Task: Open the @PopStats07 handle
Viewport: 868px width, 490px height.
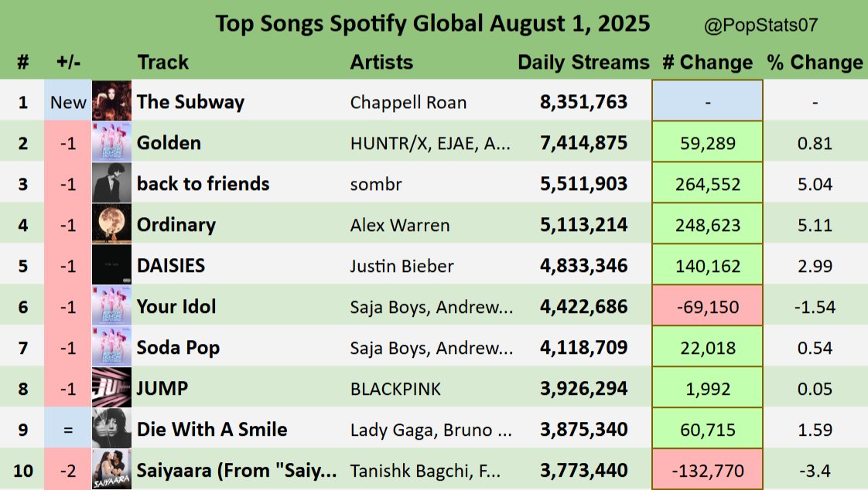Action: (761, 26)
